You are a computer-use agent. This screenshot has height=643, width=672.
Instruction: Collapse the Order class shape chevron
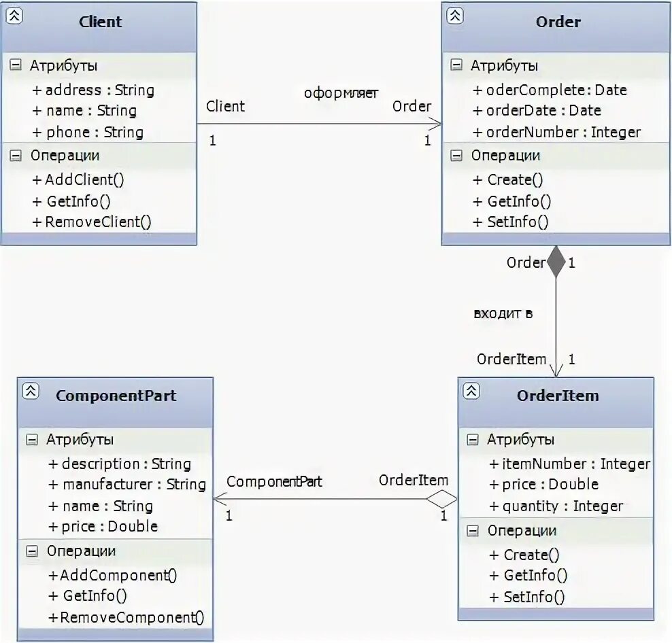tap(455, 16)
